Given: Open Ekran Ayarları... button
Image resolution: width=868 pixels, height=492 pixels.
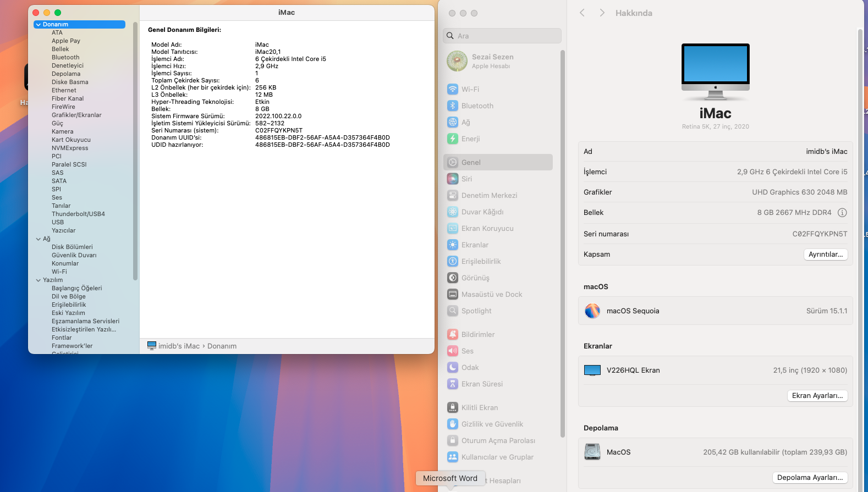Looking at the screenshot, I should (x=817, y=396).
